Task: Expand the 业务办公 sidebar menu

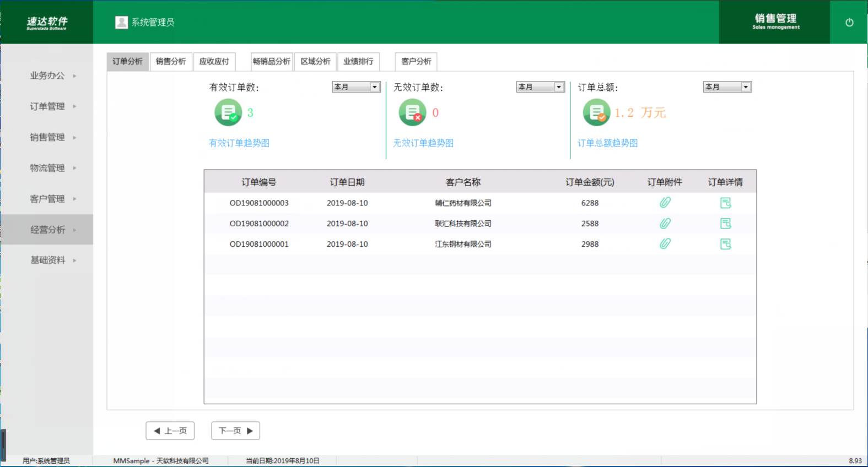Action: [47, 75]
